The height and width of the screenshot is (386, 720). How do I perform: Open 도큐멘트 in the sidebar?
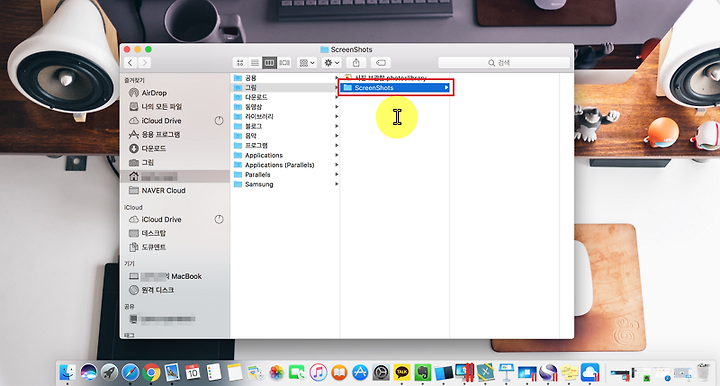(x=153, y=247)
